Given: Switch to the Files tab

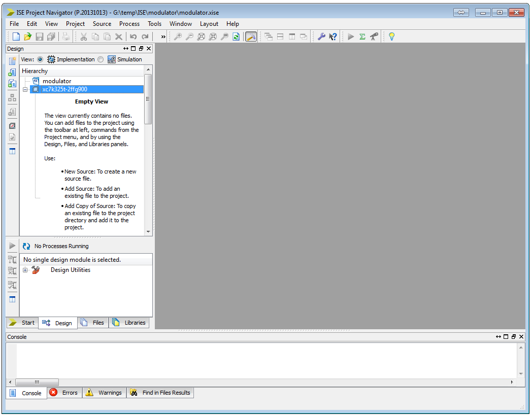Looking at the screenshot, I should (93, 323).
